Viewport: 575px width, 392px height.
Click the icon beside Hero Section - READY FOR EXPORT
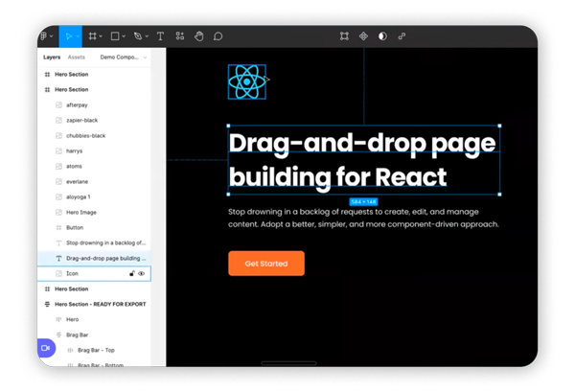point(47,304)
